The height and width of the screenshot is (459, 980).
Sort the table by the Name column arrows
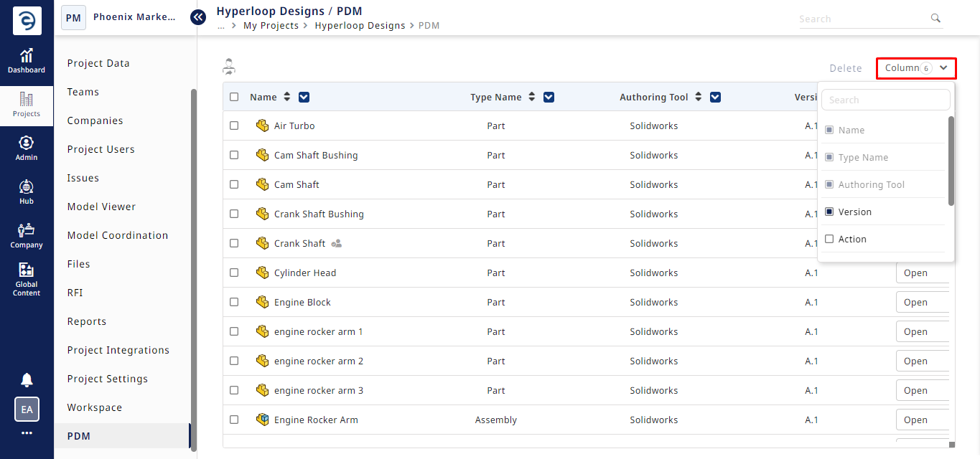click(x=287, y=97)
